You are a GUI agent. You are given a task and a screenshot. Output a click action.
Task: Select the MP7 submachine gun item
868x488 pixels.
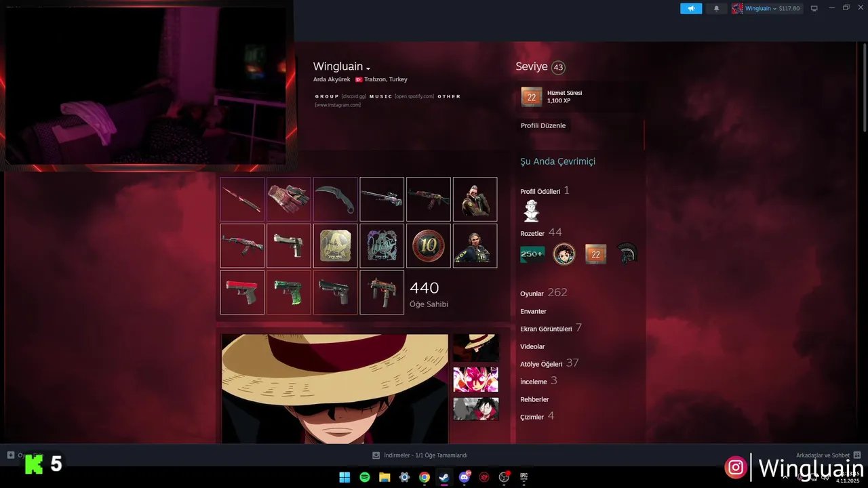coord(382,292)
